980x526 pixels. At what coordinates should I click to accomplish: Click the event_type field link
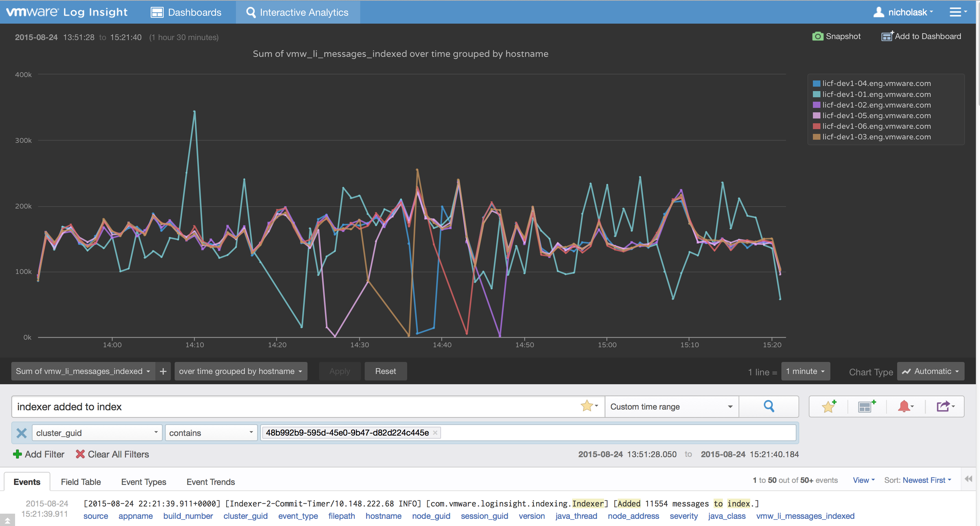(298, 516)
